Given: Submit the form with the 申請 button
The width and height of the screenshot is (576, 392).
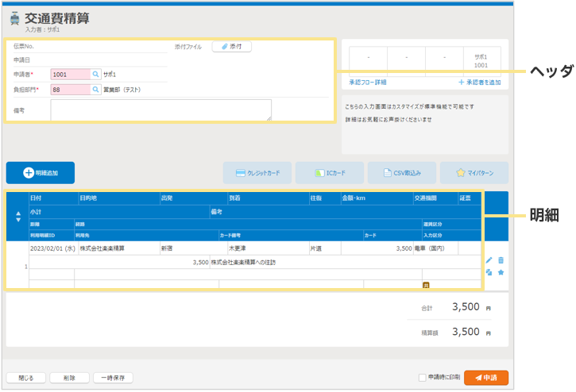Looking at the screenshot, I should pyautogui.click(x=486, y=378).
